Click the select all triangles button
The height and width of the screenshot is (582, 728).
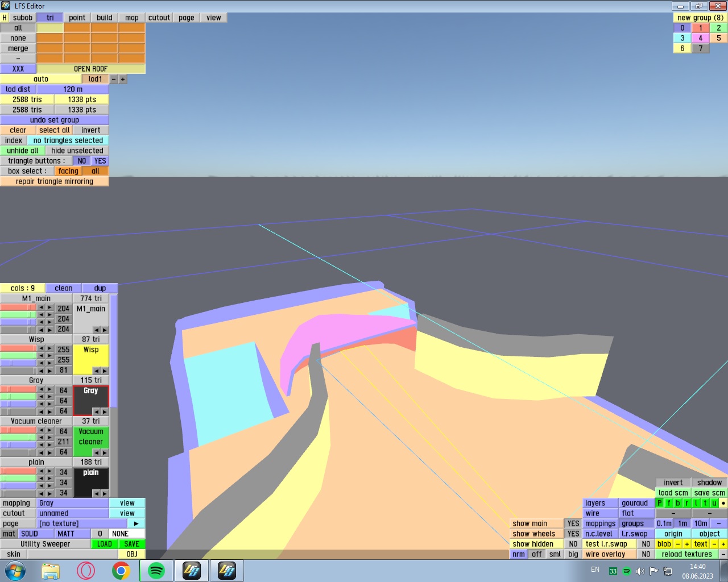pos(55,130)
